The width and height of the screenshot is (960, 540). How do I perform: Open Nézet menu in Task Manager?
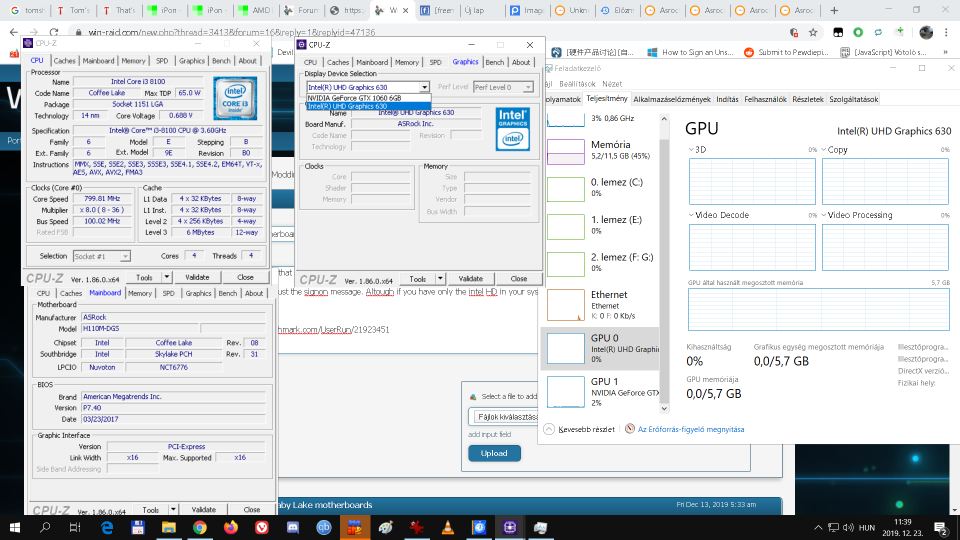(x=612, y=84)
